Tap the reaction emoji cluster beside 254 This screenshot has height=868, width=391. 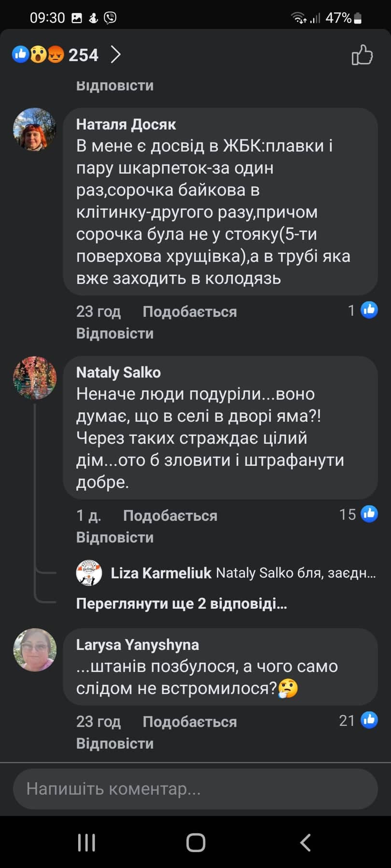(x=38, y=54)
